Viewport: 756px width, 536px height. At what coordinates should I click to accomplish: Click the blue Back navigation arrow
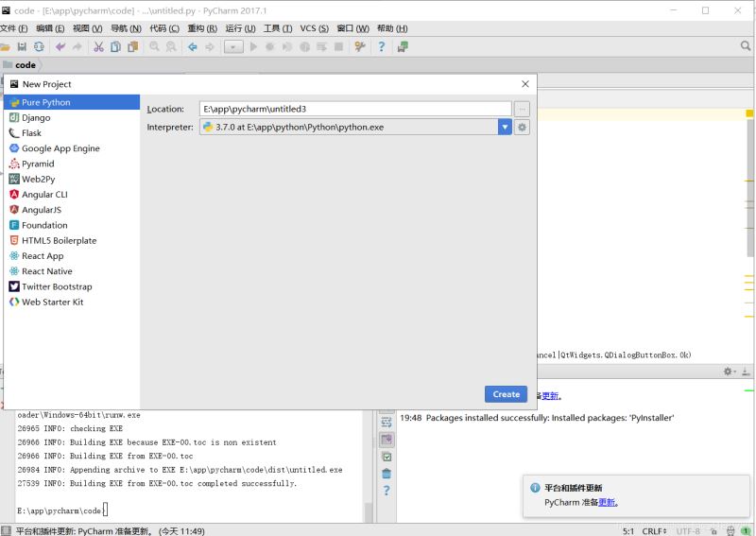pos(193,47)
